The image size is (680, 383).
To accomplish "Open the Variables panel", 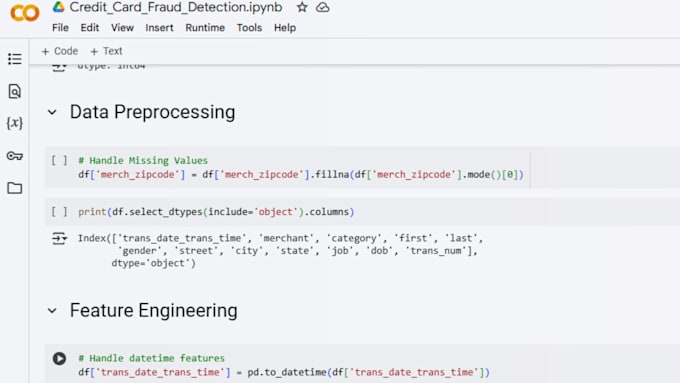I will 15,123.
